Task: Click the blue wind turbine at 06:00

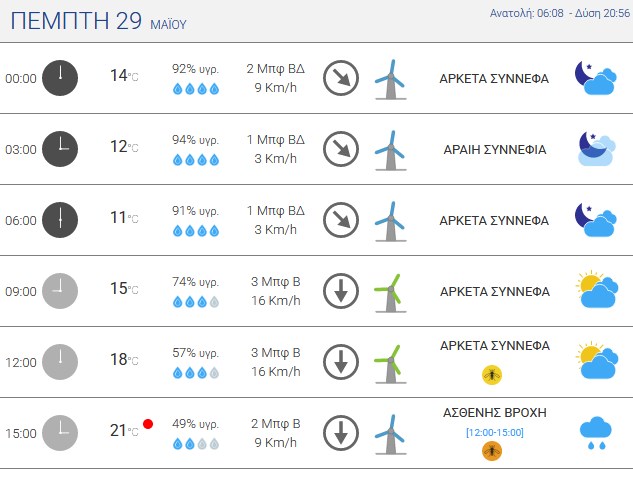Action: tap(390, 222)
